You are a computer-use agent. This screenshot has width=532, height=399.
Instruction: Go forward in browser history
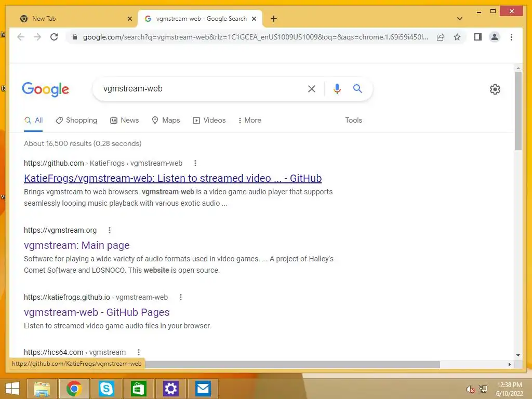tap(37, 37)
